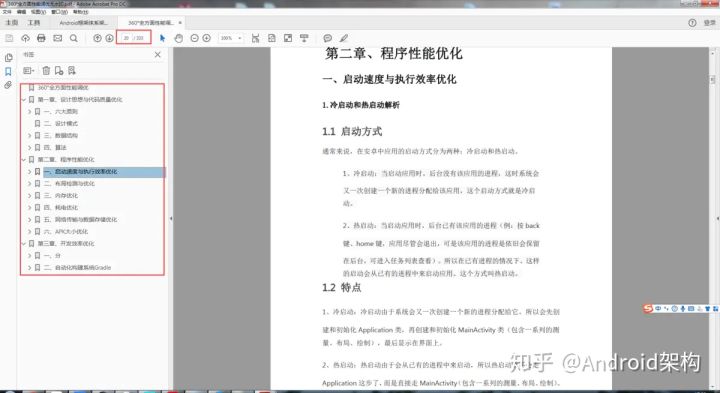Open the 编辑 menu
The height and width of the screenshot is (393, 720).
click(x=22, y=12)
